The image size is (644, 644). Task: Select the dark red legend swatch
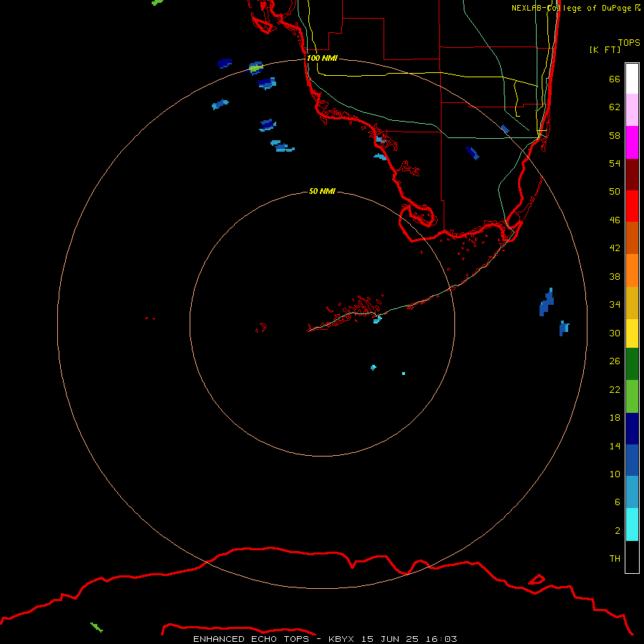pos(632,175)
